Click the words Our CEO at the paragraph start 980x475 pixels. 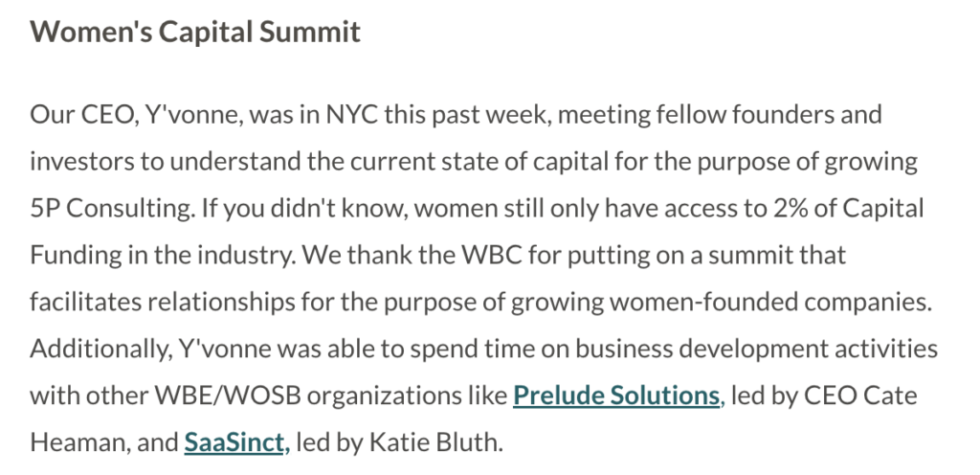84,115
